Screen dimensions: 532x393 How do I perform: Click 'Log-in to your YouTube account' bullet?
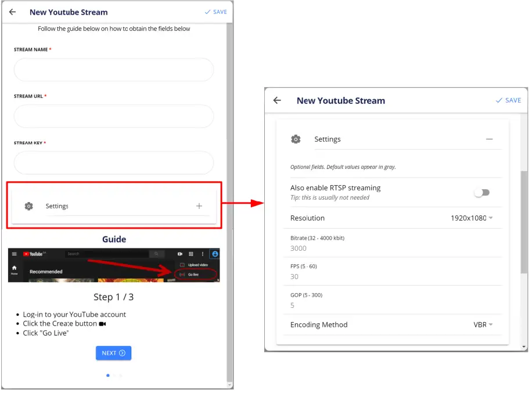pos(74,314)
